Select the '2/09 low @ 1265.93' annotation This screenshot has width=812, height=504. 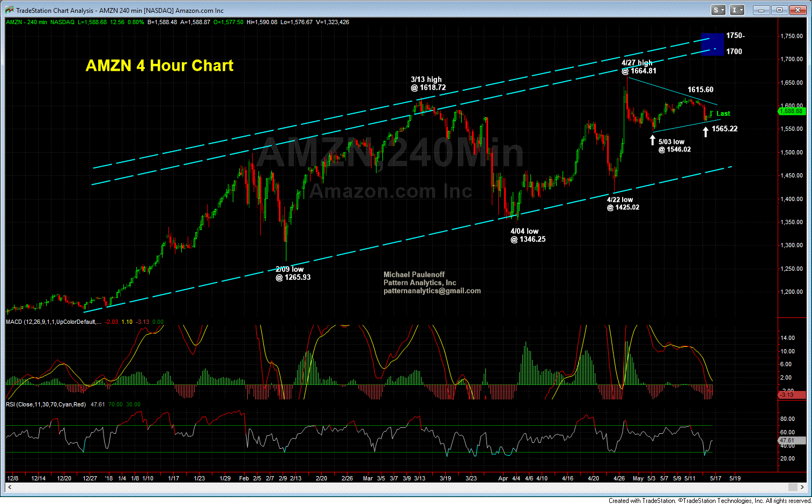pos(293,273)
